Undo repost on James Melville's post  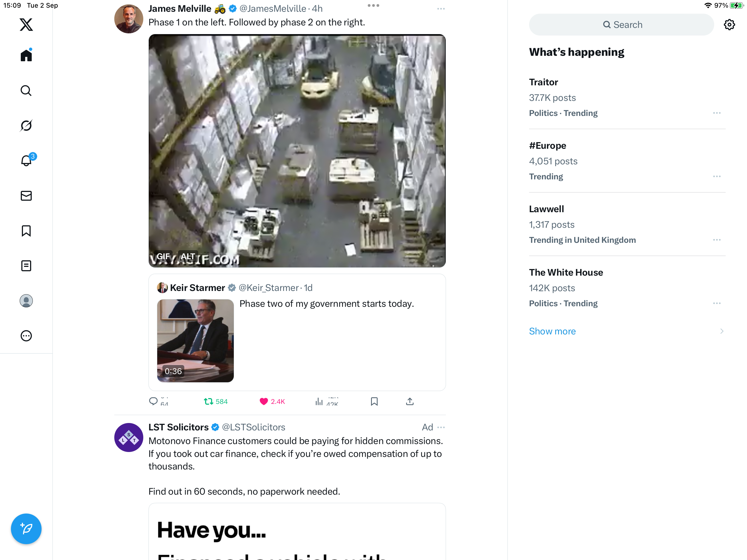208,401
